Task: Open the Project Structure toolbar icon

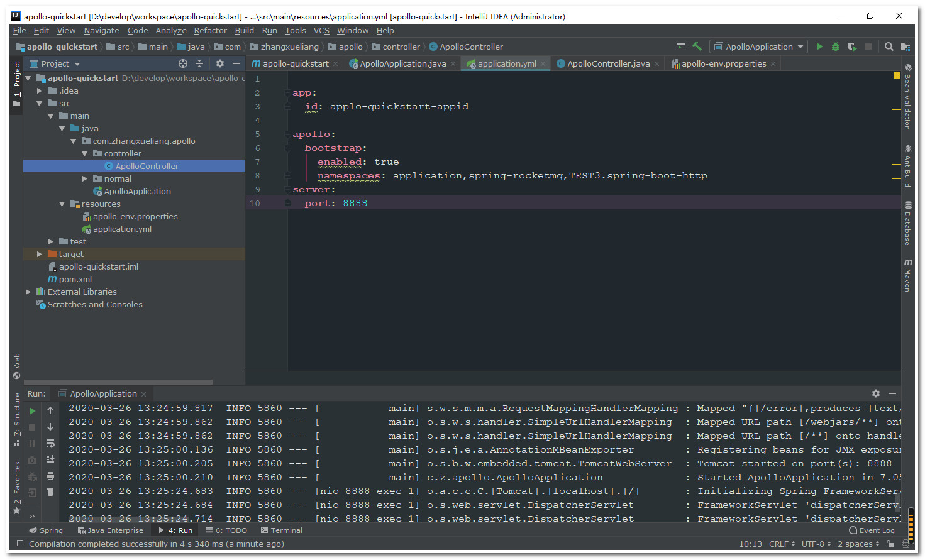Action: (906, 47)
